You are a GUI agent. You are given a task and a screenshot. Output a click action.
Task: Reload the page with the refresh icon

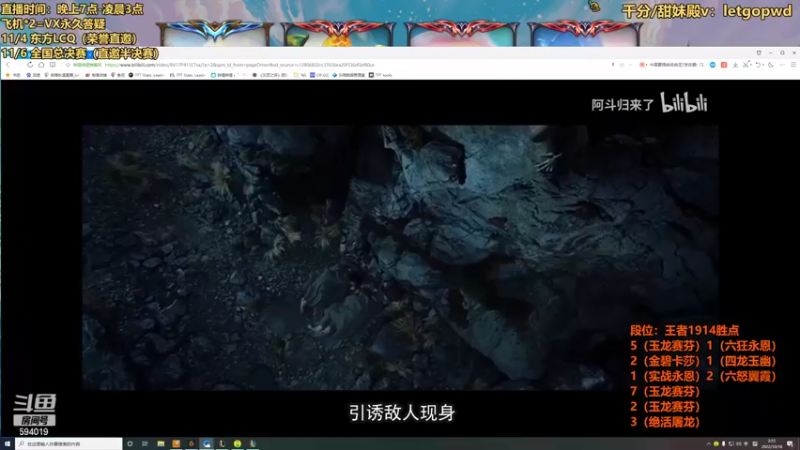(x=30, y=65)
